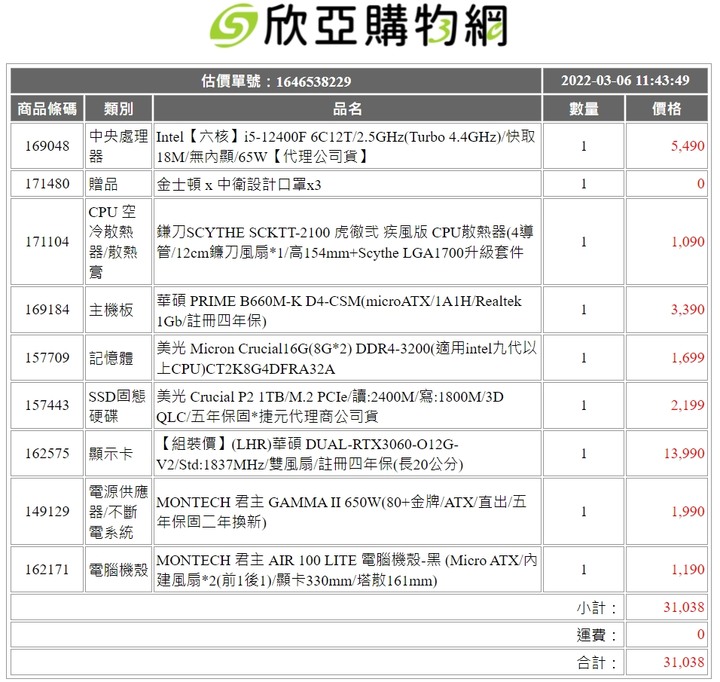The width and height of the screenshot is (720, 682).
Task: Click the 小計 label
Action: (x=596, y=608)
